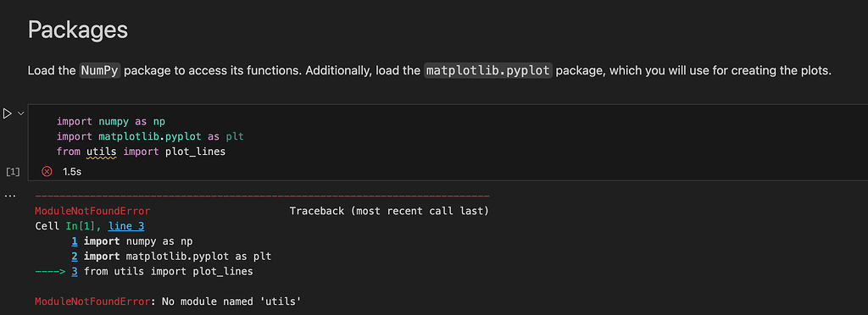Select the Packages heading
Image resolution: width=868 pixels, height=315 pixels.
pyautogui.click(x=78, y=30)
